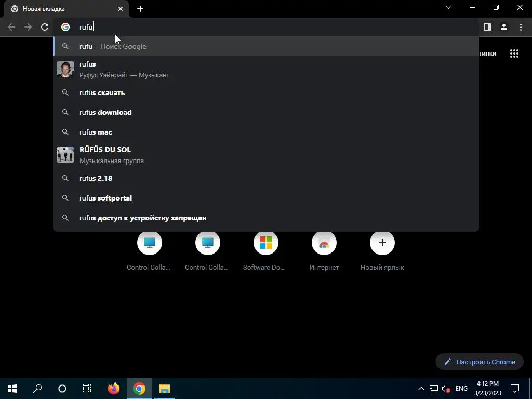Select suggestion rufu - Поиск Google
The width and height of the screenshot is (532, 399).
[x=266, y=46]
